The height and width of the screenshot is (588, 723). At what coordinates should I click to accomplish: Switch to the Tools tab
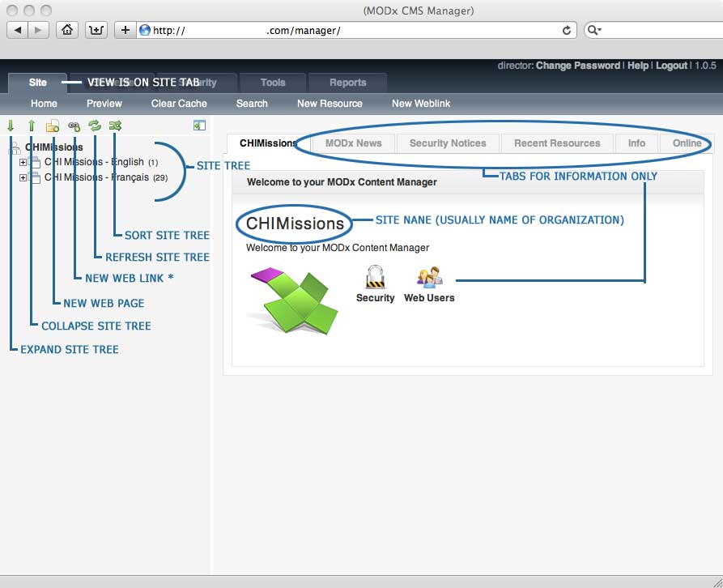(x=273, y=83)
